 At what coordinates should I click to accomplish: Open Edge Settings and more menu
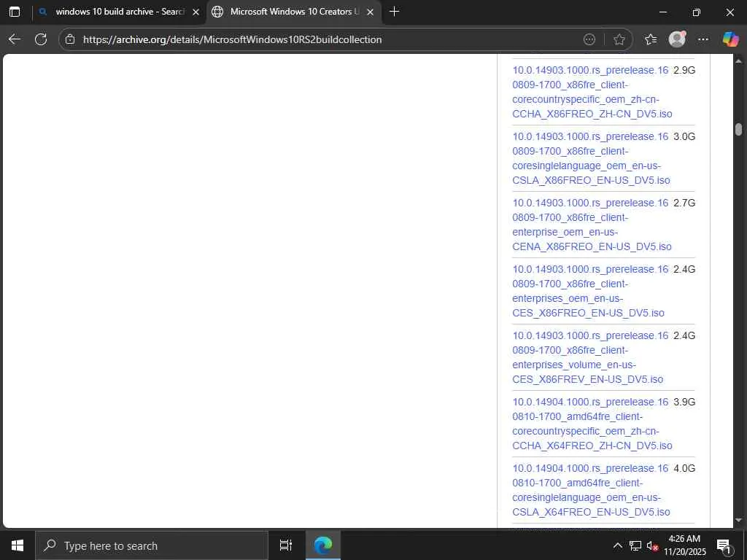pos(703,39)
